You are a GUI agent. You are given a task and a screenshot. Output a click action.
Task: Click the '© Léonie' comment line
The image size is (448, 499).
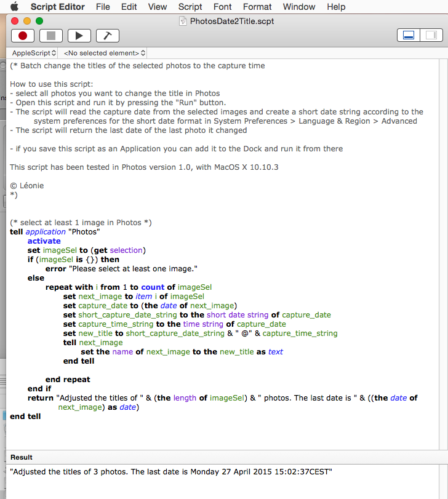coord(27,186)
